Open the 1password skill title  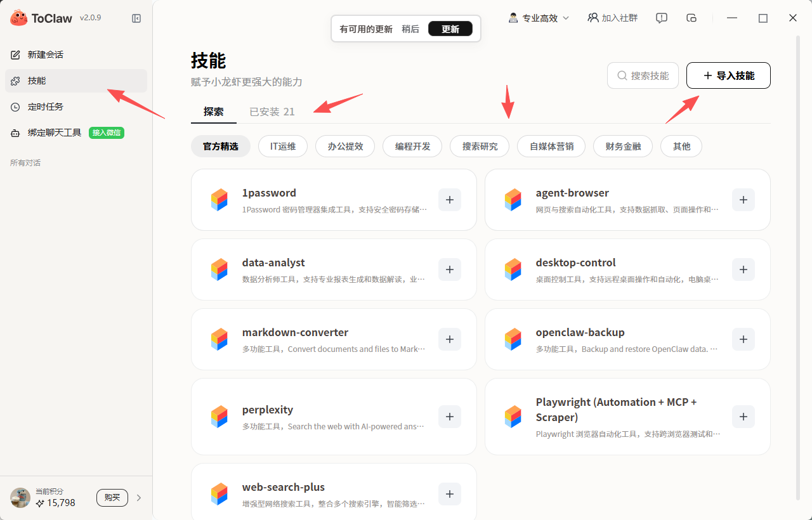(269, 193)
